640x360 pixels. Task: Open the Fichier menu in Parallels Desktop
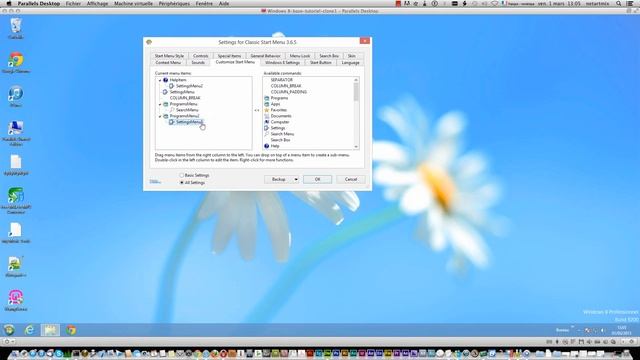[x=73, y=3]
